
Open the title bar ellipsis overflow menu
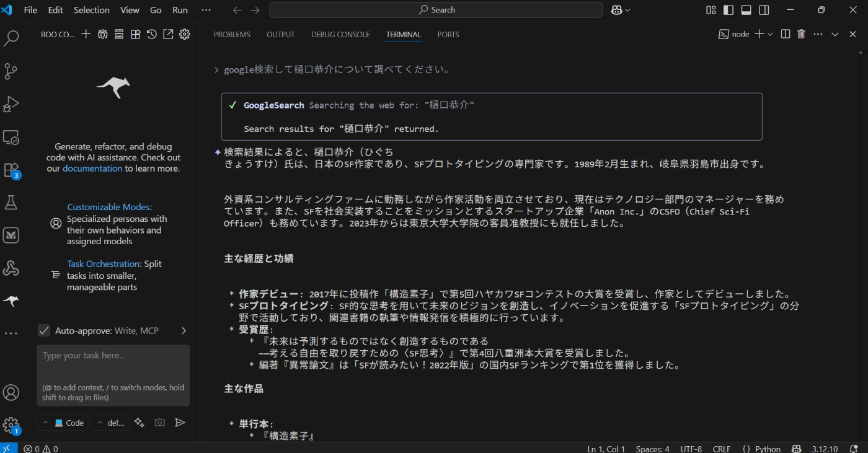tap(206, 10)
